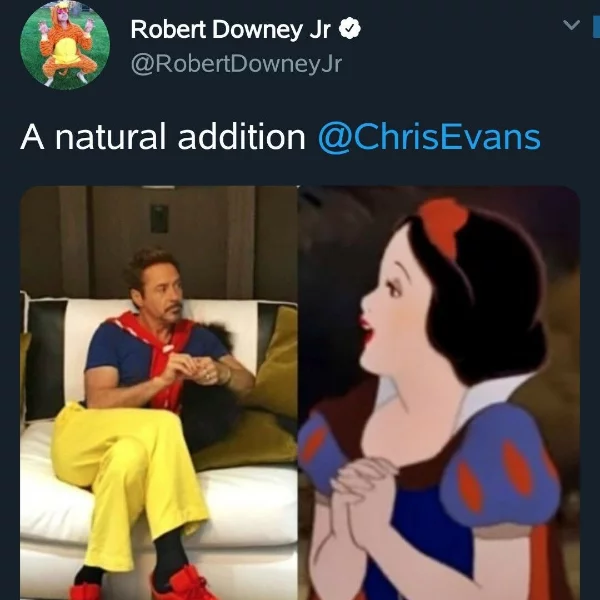The height and width of the screenshot is (600, 600).
Task: Click the wall switch above the couch
Action: [159, 218]
